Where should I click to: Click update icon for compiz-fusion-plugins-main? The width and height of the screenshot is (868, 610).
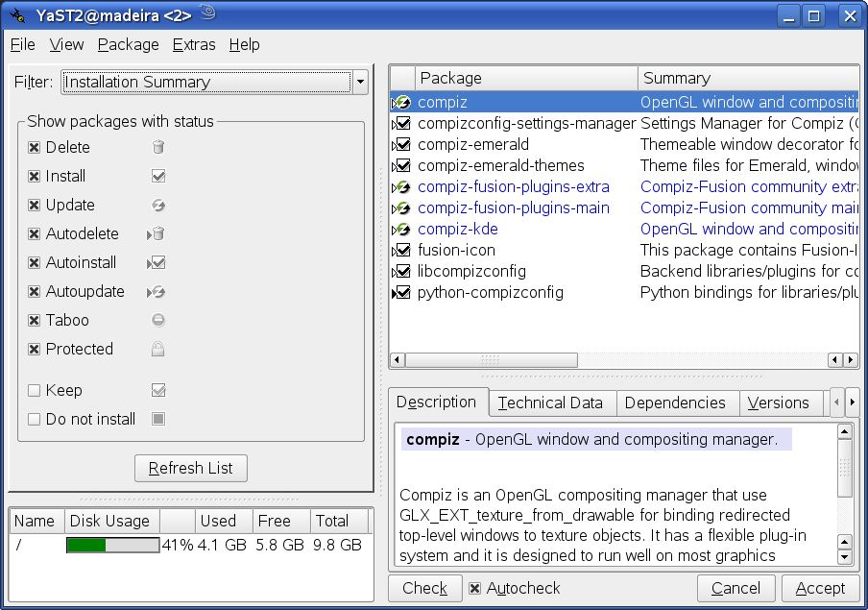pos(401,208)
